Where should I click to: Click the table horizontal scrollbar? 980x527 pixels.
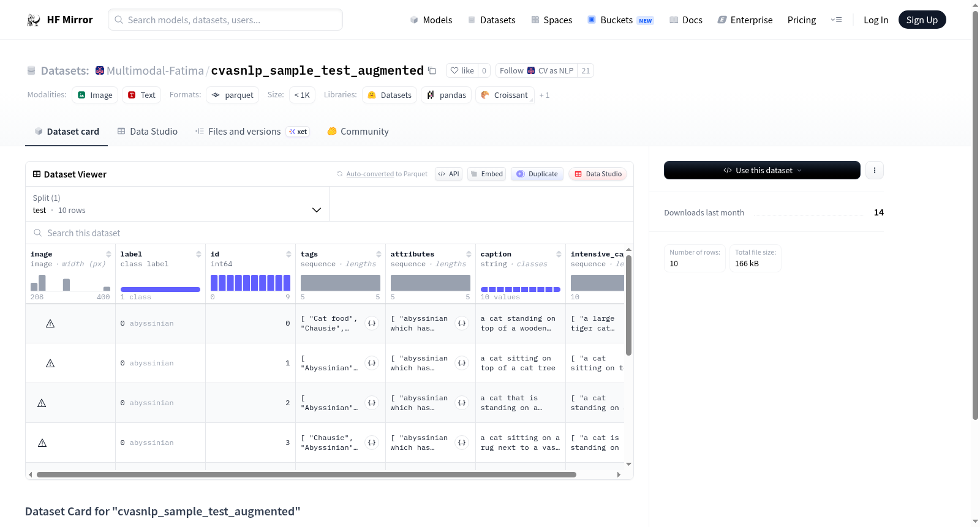306,474
